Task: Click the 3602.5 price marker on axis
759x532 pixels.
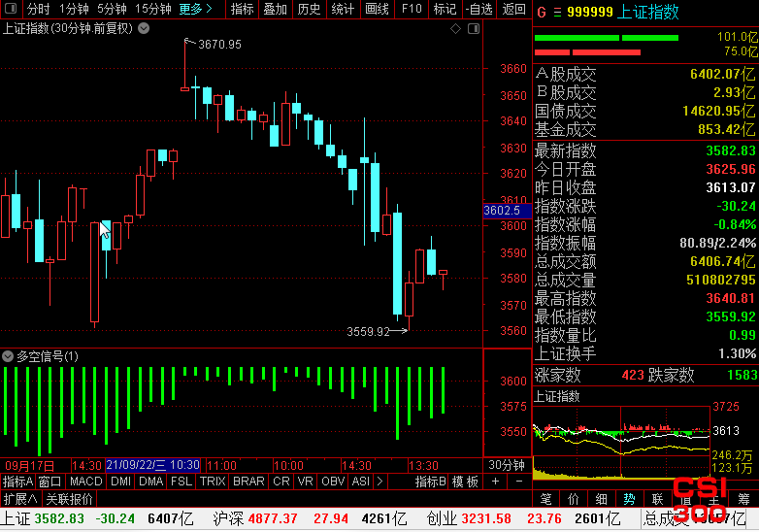Action: [507, 211]
